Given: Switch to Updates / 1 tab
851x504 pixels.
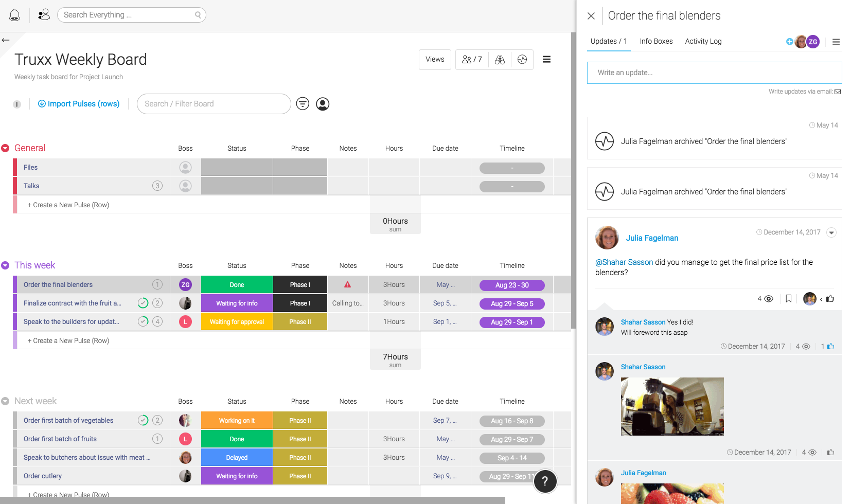Looking at the screenshot, I should 609,41.
